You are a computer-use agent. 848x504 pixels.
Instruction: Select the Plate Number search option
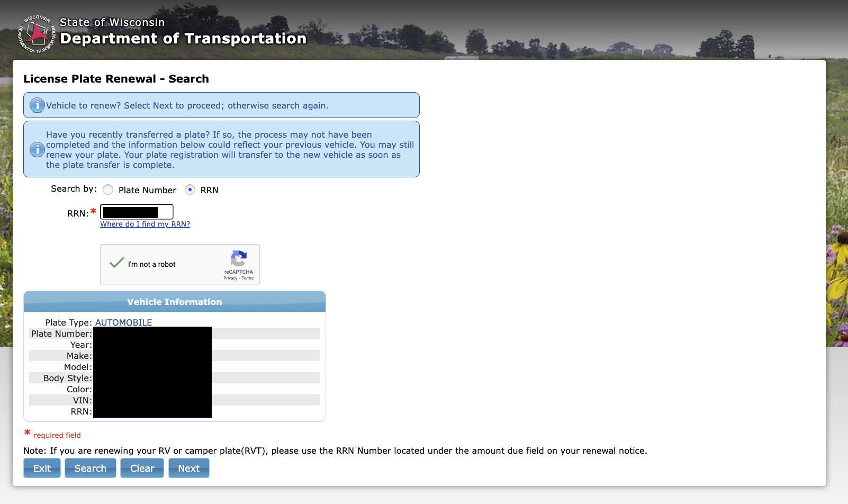point(108,190)
